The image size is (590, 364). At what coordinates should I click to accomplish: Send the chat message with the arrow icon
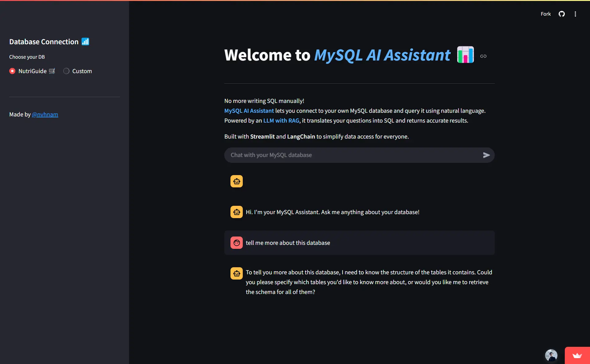pos(486,155)
